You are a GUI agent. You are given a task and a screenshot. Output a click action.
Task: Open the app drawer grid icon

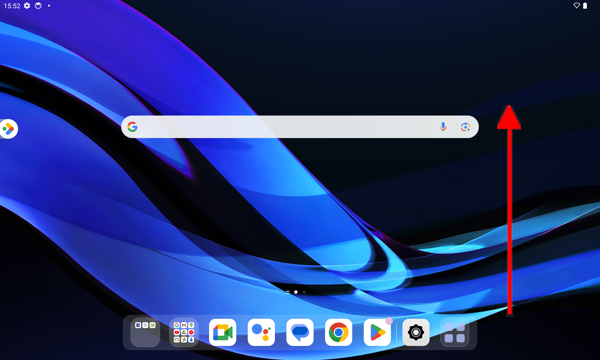[455, 332]
